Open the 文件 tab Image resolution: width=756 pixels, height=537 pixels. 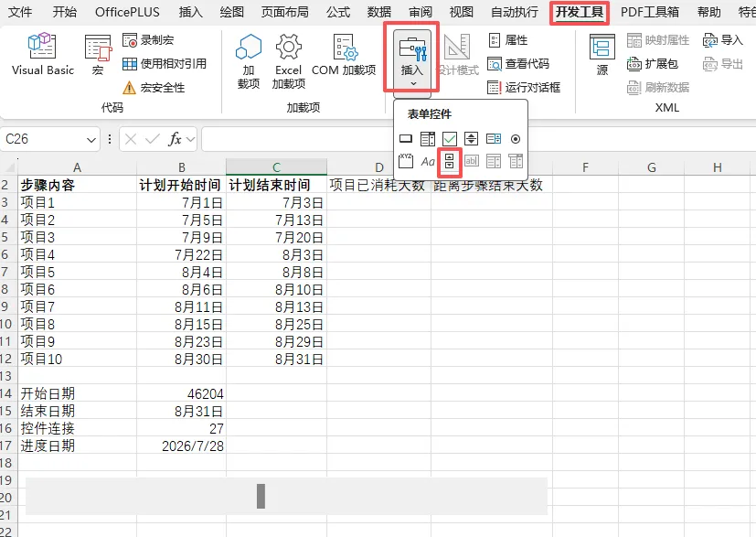coord(20,12)
